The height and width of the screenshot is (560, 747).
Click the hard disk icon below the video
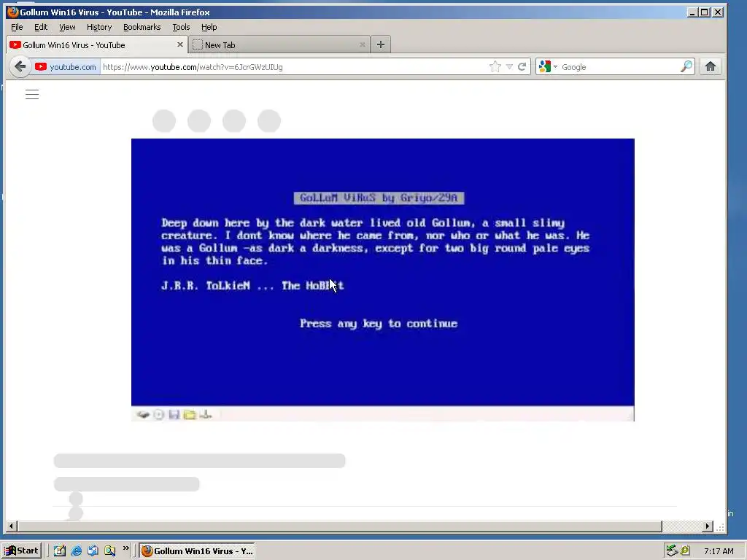click(143, 415)
